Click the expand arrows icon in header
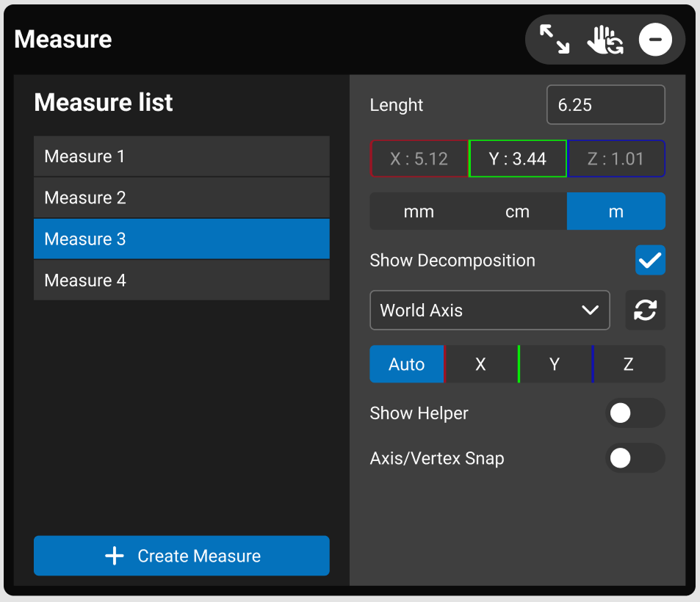The width and height of the screenshot is (700, 602). 555,40
